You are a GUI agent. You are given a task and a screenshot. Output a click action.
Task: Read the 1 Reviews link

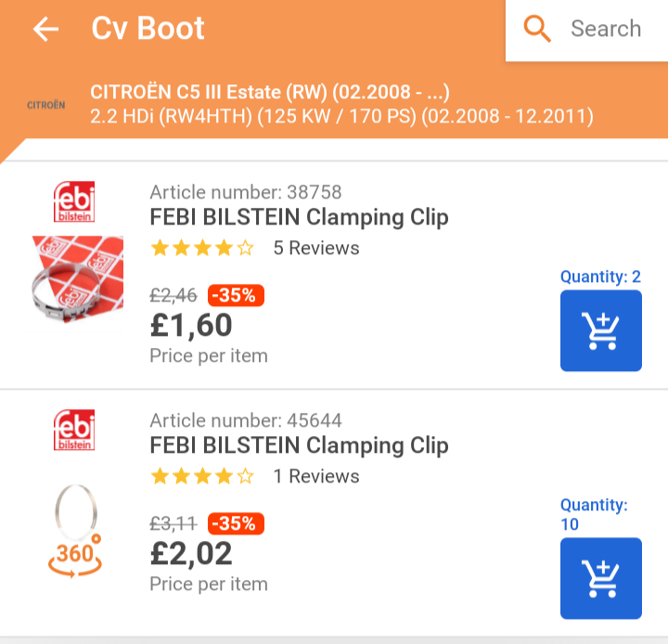coord(316,476)
